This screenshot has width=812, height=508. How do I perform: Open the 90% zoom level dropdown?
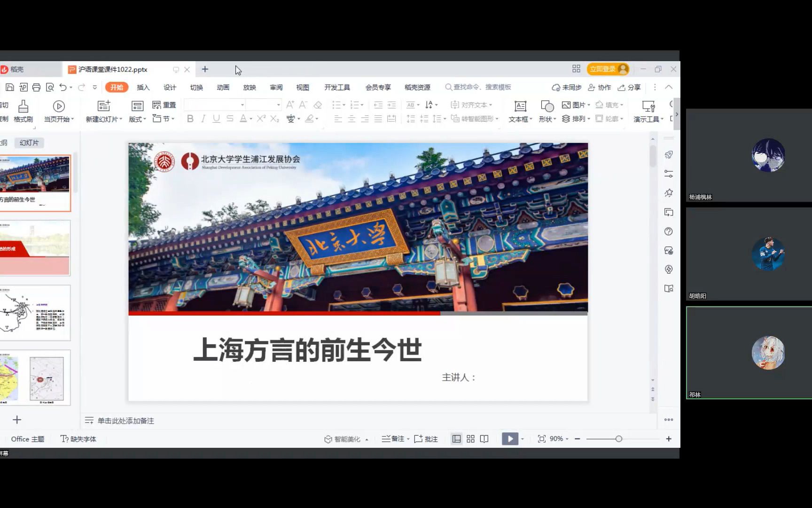click(x=559, y=439)
